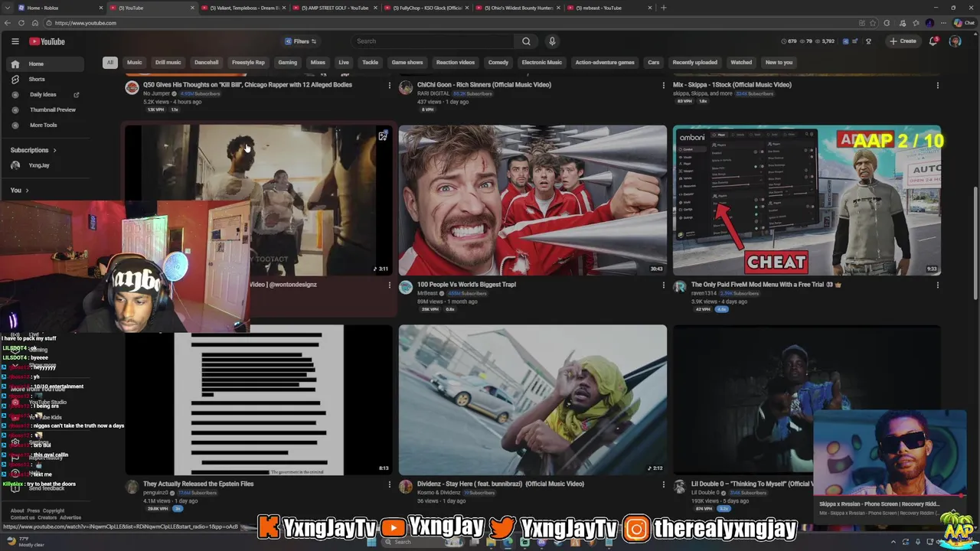Open more options for the Q50 Kill Bill video
Viewport: 980px width, 551px height.
pos(389,86)
